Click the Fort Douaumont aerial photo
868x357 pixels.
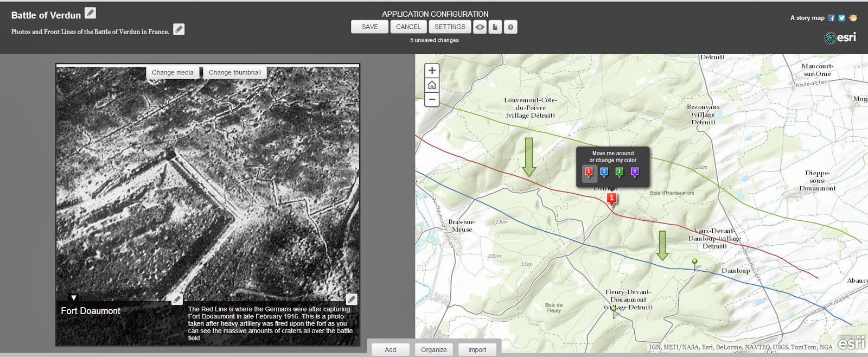pyautogui.click(x=208, y=184)
